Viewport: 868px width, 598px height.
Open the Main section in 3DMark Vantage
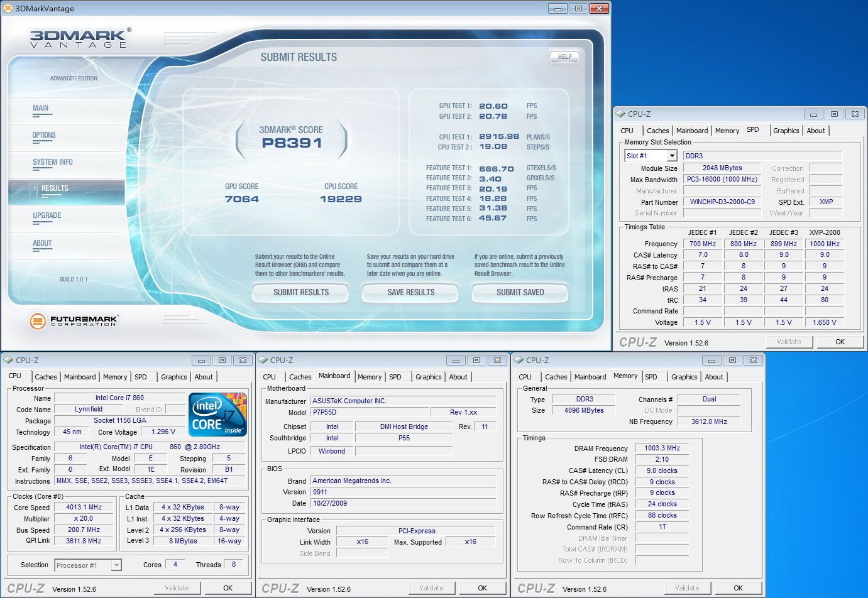41,108
